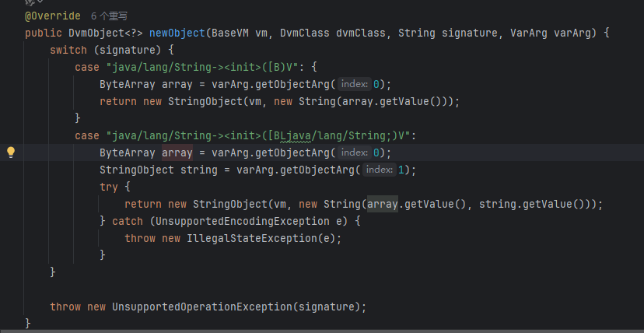
Task: Click the switch keyword
Action: [68, 50]
